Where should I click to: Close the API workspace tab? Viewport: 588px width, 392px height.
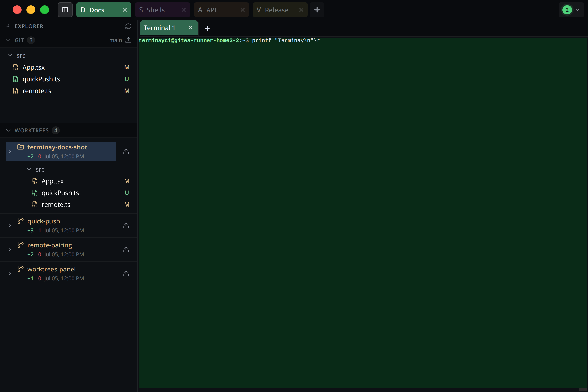[242, 10]
